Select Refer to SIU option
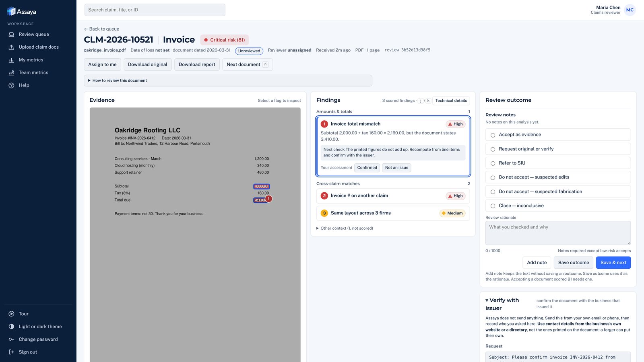Screen dimensions: 644x362 pyautogui.click(x=558, y=163)
